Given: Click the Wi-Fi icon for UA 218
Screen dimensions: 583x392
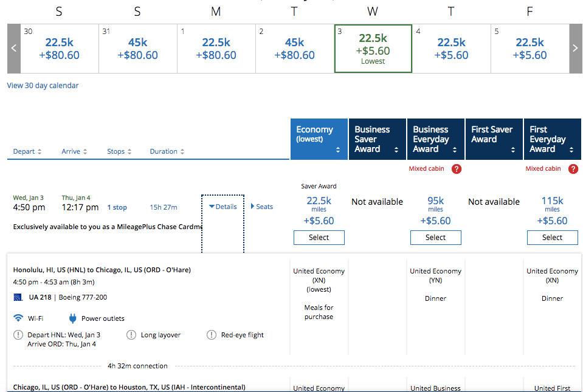Looking at the screenshot, I should [x=18, y=318].
